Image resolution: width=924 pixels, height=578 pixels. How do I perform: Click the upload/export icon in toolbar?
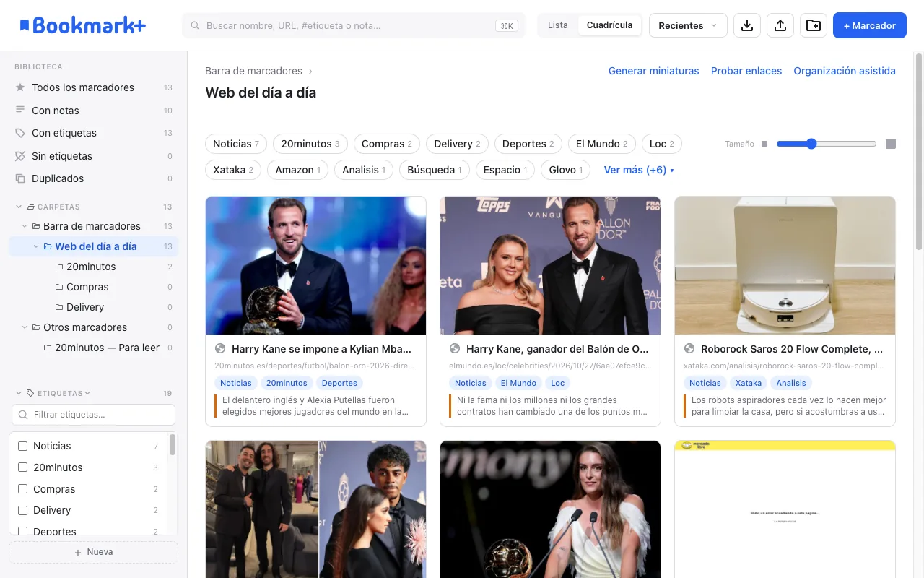click(x=780, y=25)
